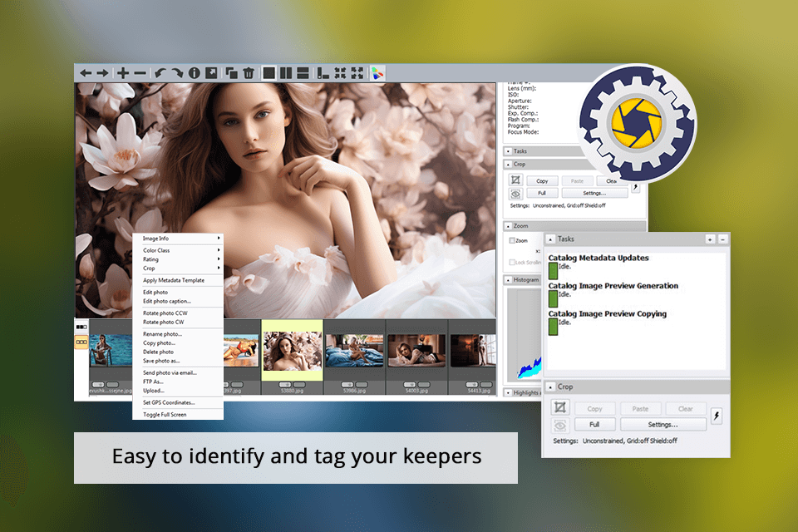Open photo in external editor icon
This screenshot has height=532, width=798.
(x=211, y=73)
